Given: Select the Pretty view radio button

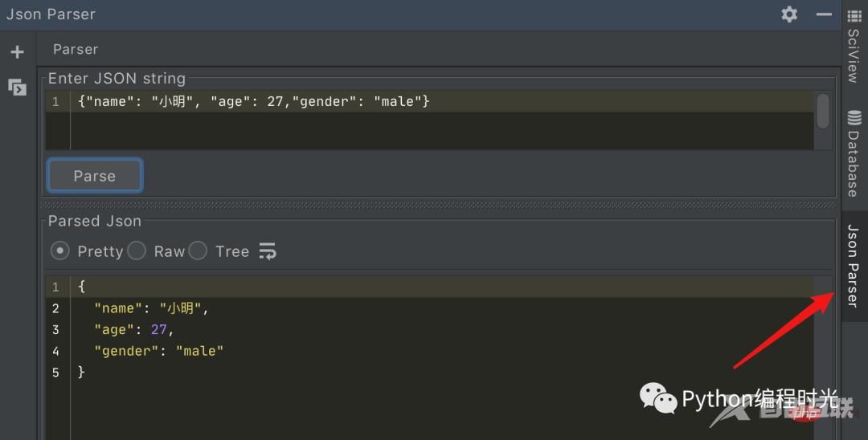Looking at the screenshot, I should click(x=59, y=251).
